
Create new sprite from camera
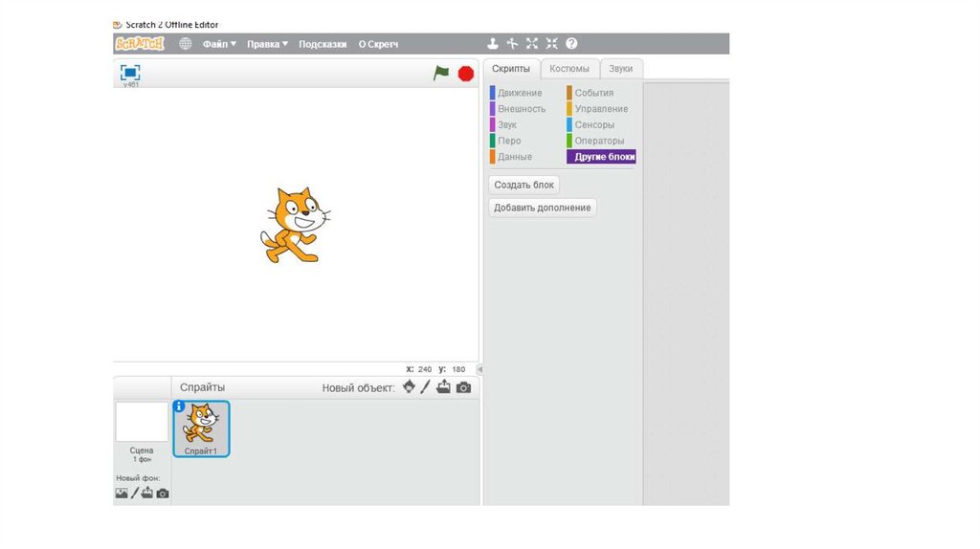point(463,388)
